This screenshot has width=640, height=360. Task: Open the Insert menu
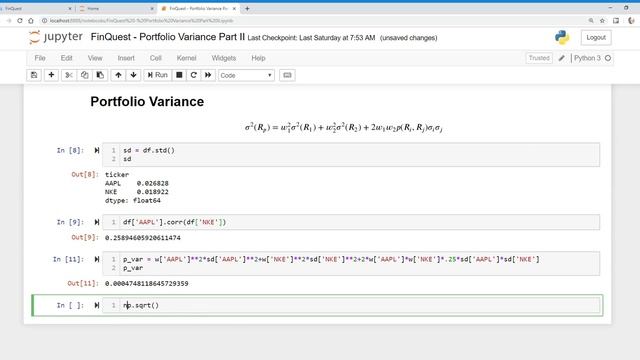tap(126, 58)
